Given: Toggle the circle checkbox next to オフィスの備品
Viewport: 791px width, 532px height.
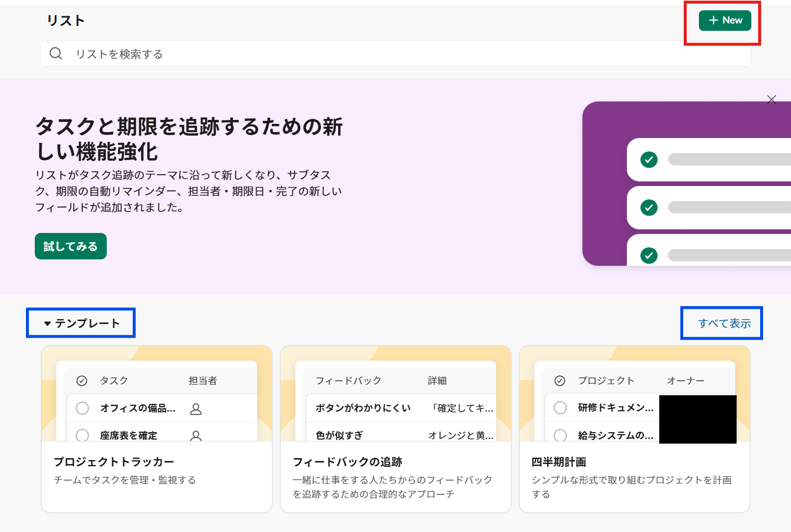Looking at the screenshot, I should pos(82,408).
